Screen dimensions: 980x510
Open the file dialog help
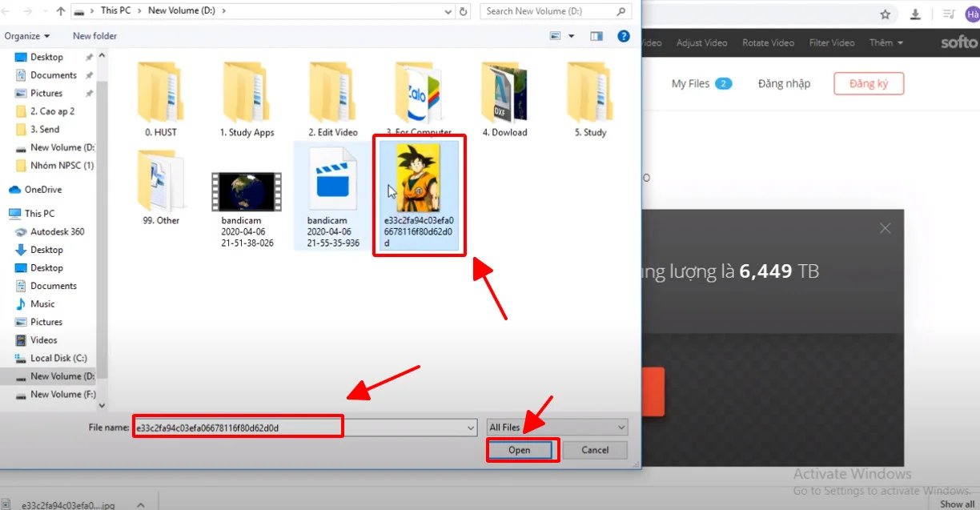pyautogui.click(x=624, y=36)
